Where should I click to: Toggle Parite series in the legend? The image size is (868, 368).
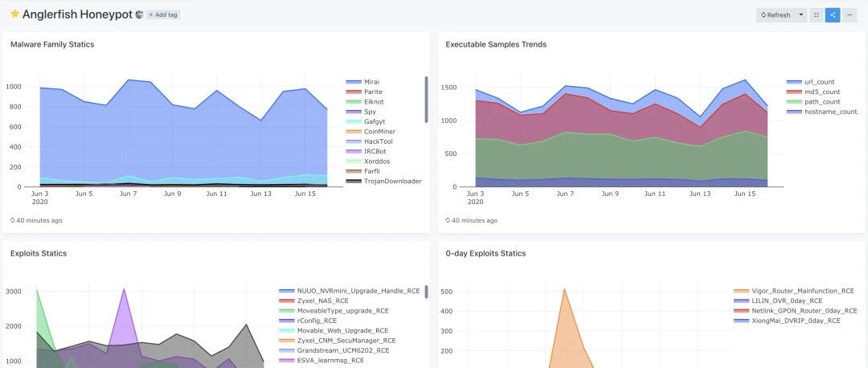coord(364,92)
